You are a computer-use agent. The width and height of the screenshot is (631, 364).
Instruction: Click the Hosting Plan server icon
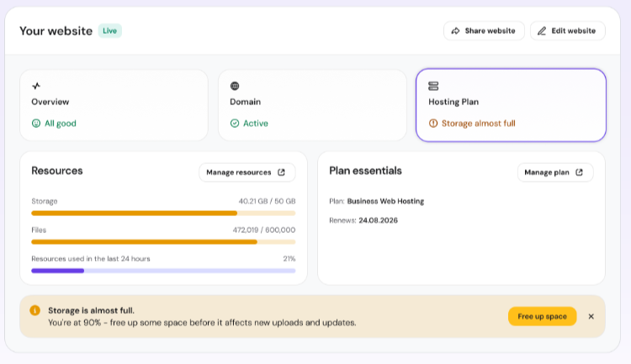click(433, 86)
